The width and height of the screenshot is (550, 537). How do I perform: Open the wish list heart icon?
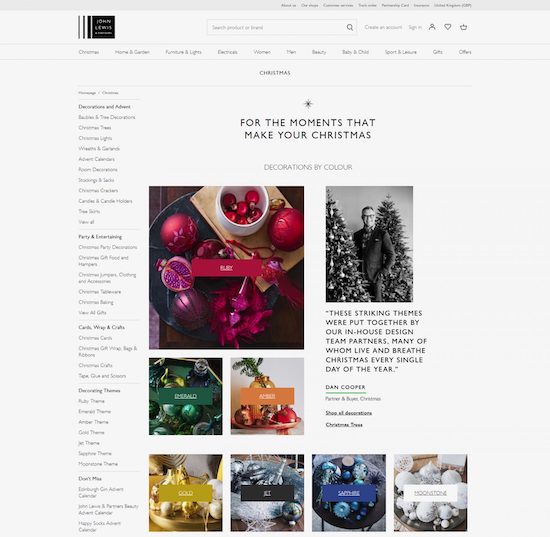(448, 27)
